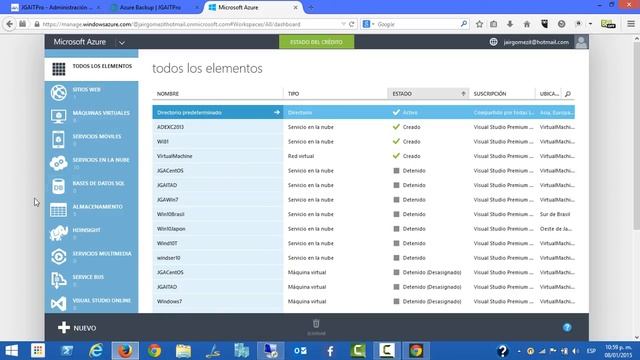This screenshot has height=360, width=640.
Task: Click the Google search field
Action: [418, 24]
